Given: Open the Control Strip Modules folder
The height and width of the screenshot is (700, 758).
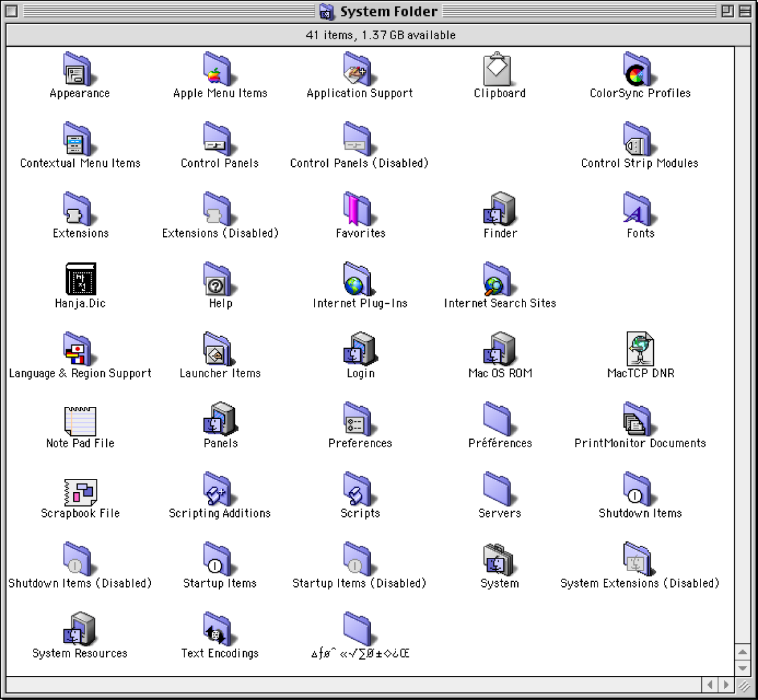Looking at the screenshot, I should click(639, 140).
